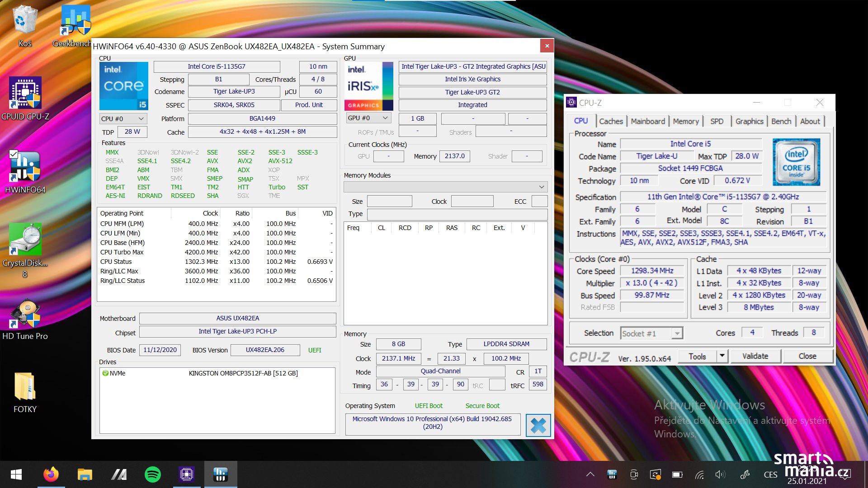Select the CPU tab in CPU-Z
Image resolution: width=868 pixels, height=488 pixels.
pyautogui.click(x=581, y=121)
